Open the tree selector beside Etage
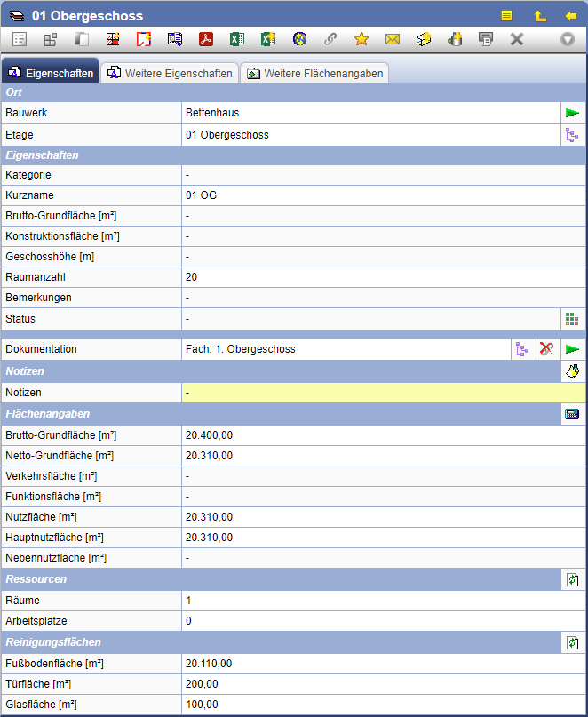588x717 pixels. (x=572, y=135)
